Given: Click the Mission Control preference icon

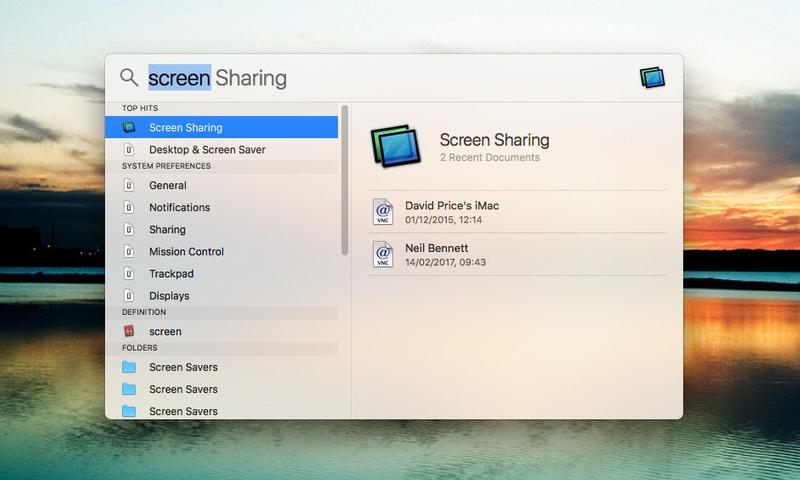Looking at the screenshot, I should click(x=129, y=251).
